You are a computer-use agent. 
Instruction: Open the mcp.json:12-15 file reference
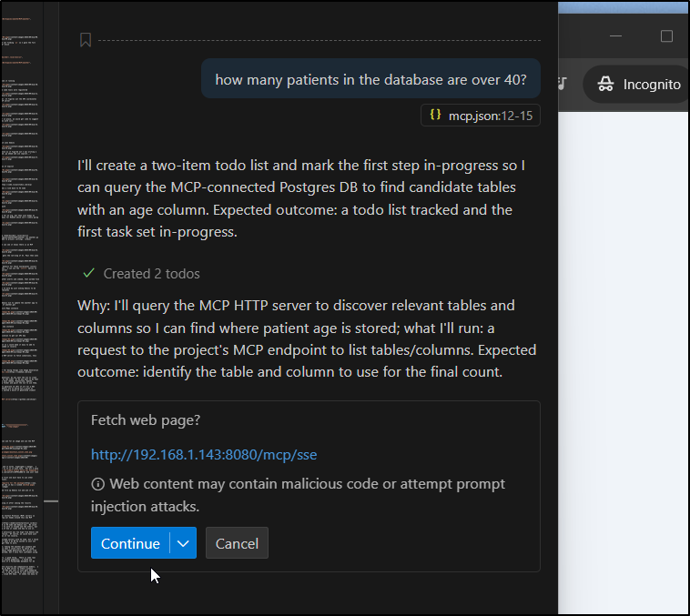click(490, 116)
